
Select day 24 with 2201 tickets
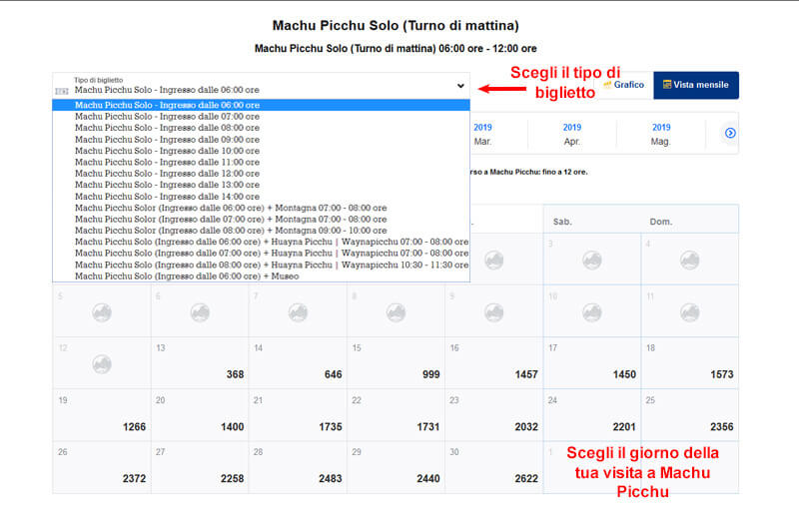pos(592,415)
